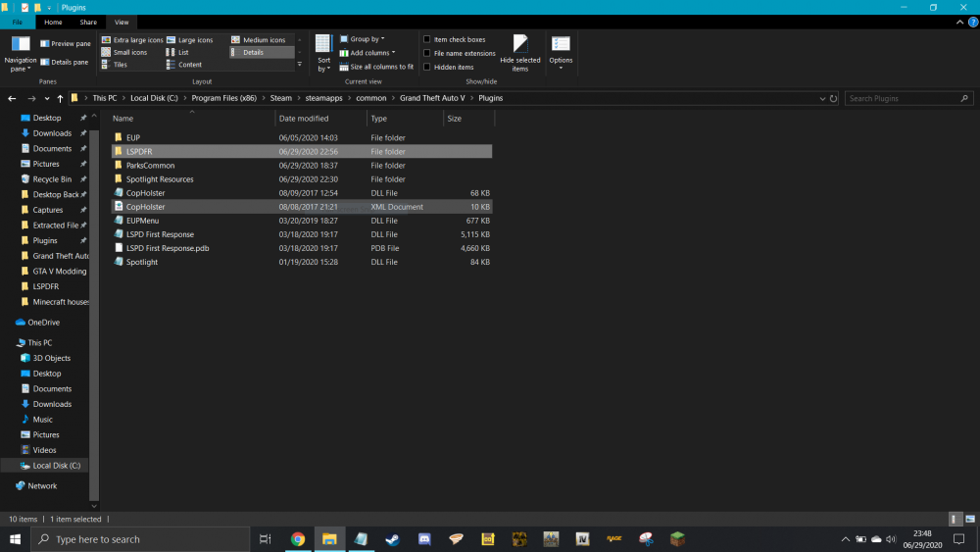Toggle the Preview pane

[x=66, y=44]
